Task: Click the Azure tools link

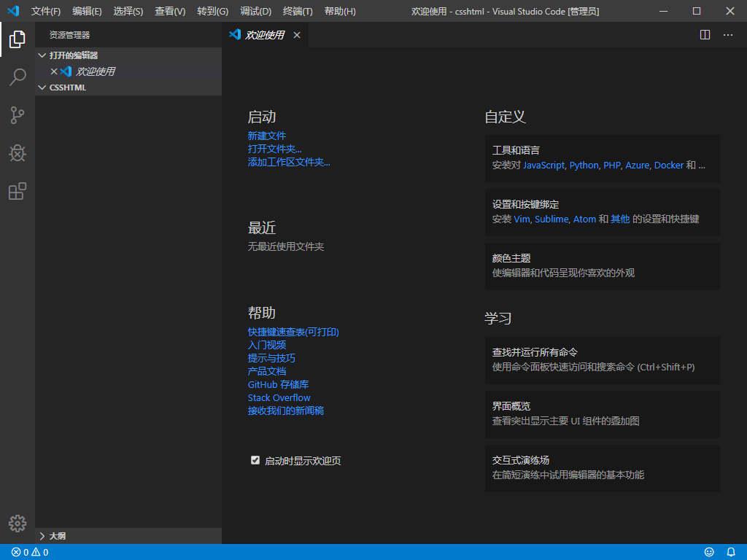Action: point(638,166)
